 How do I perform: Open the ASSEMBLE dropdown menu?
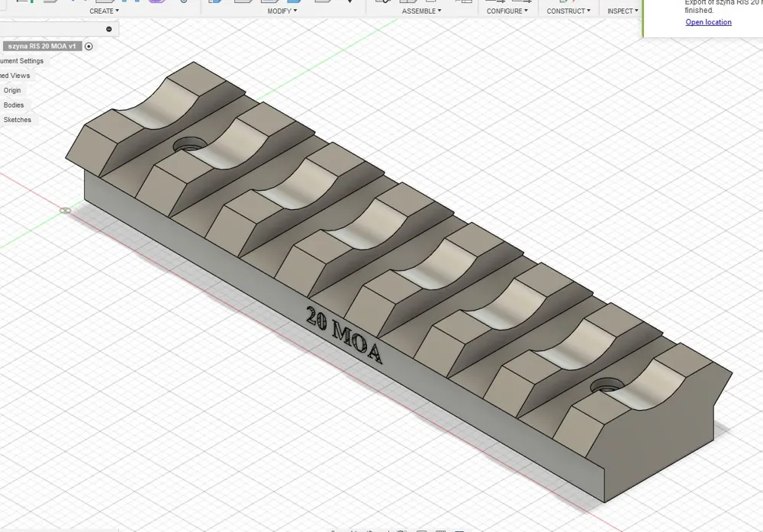421,11
